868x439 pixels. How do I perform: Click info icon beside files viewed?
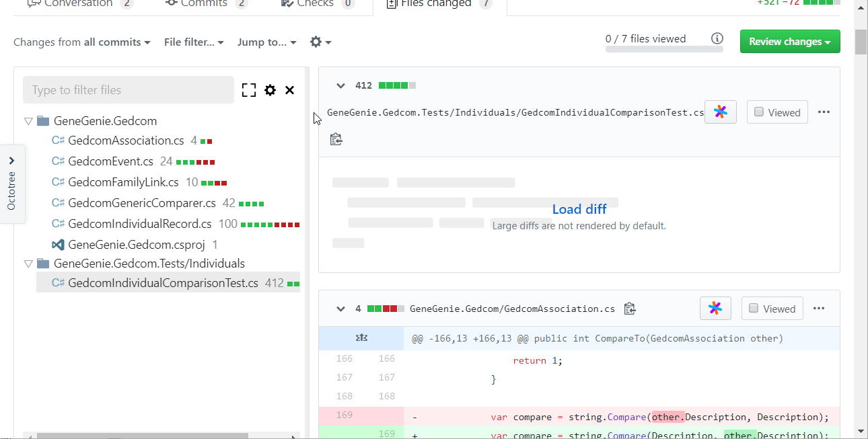[x=717, y=38]
